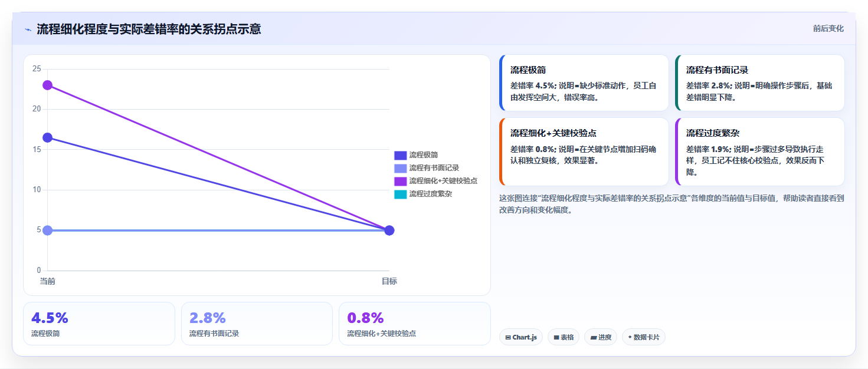The height and width of the screenshot is (369, 868).
Task: Click the 4.5% stat value
Action: [x=50, y=318]
